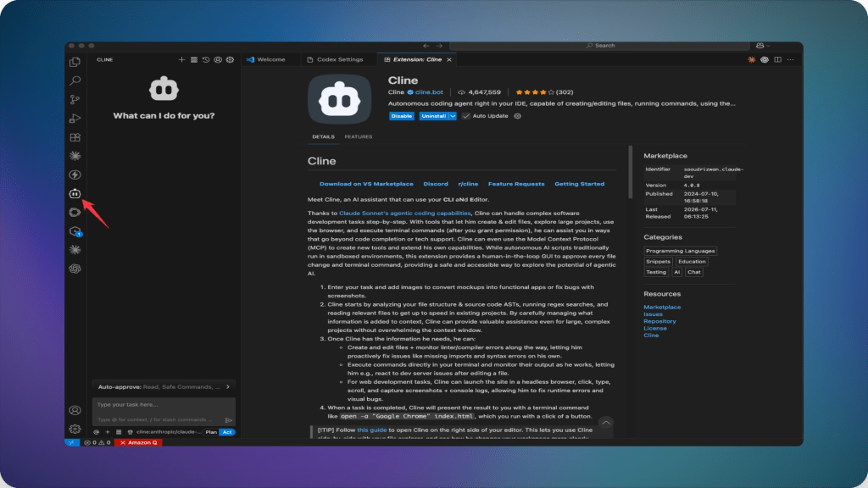Screen dimensions: 868x488
Task: Open the Extensions view in activity bar
Action: point(75,137)
